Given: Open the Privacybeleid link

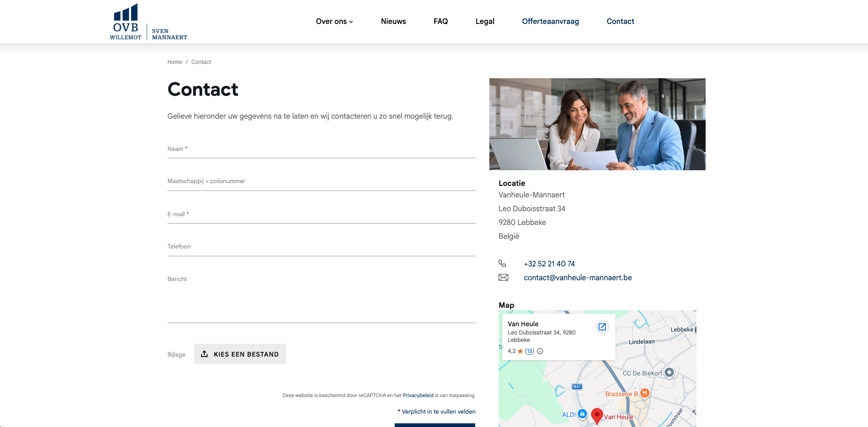Looking at the screenshot, I should click(x=418, y=395).
